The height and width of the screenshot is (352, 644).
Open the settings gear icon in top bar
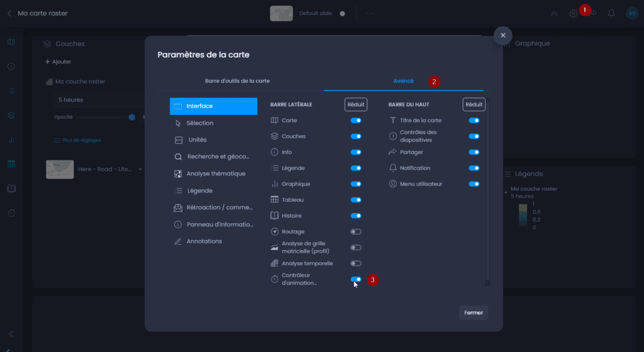click(x=574, y=14)
